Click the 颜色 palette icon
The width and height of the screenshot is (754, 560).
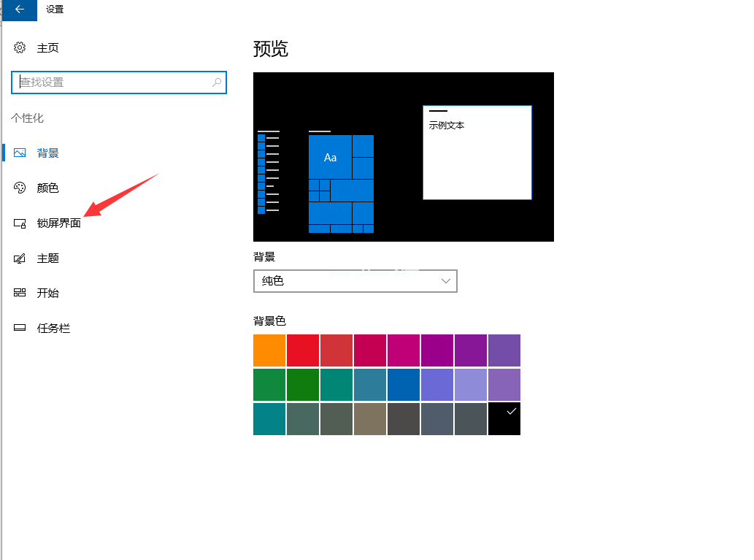(20, 188)
